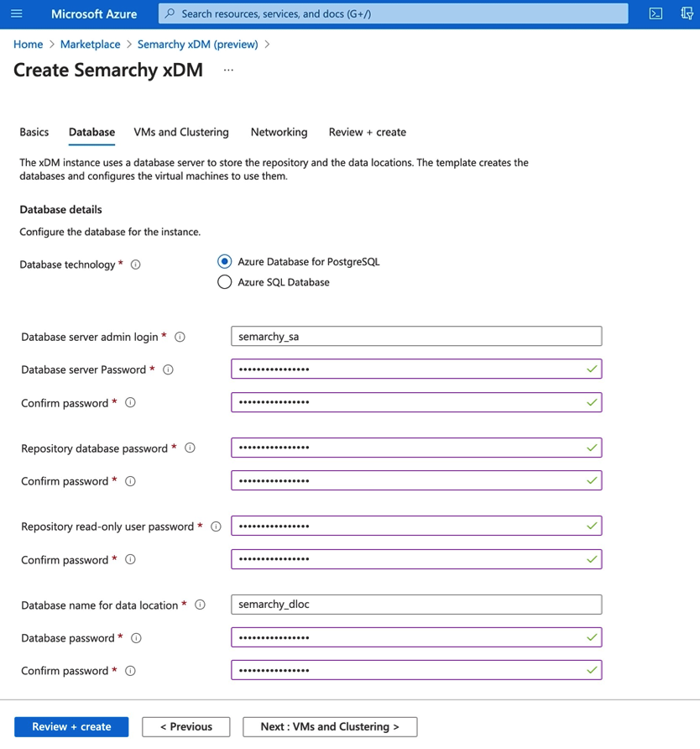Show info tooltip for Database technology

click(x=135, y=264)
